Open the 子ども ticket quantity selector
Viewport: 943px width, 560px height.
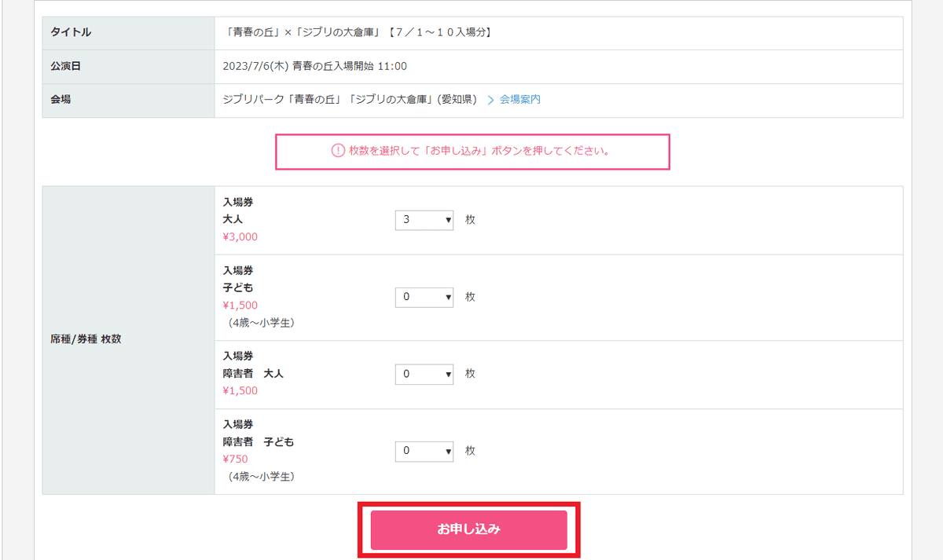424,297
